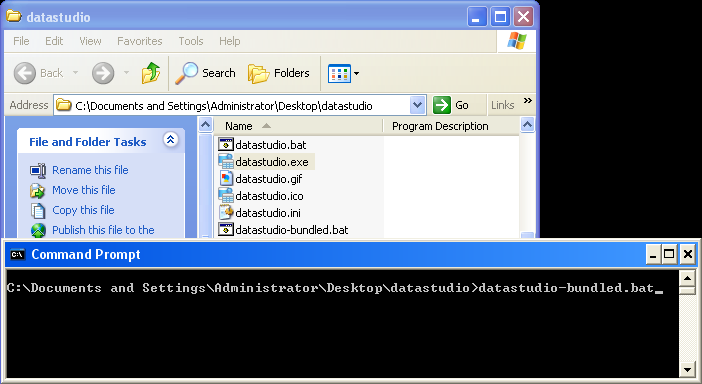Screen dimensions: 702x384
Task: Click the Command Prompt title bar icon
Action: tap(17, 254)
